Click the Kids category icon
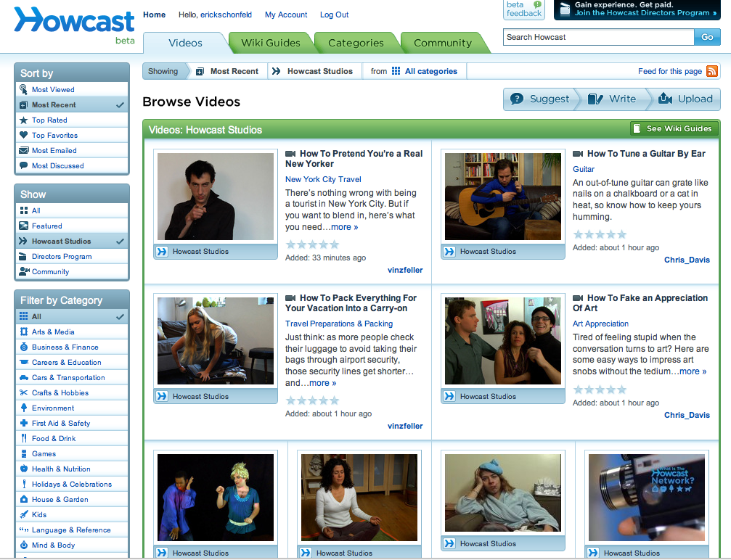 pyautogui.click(x=24, y=514)
